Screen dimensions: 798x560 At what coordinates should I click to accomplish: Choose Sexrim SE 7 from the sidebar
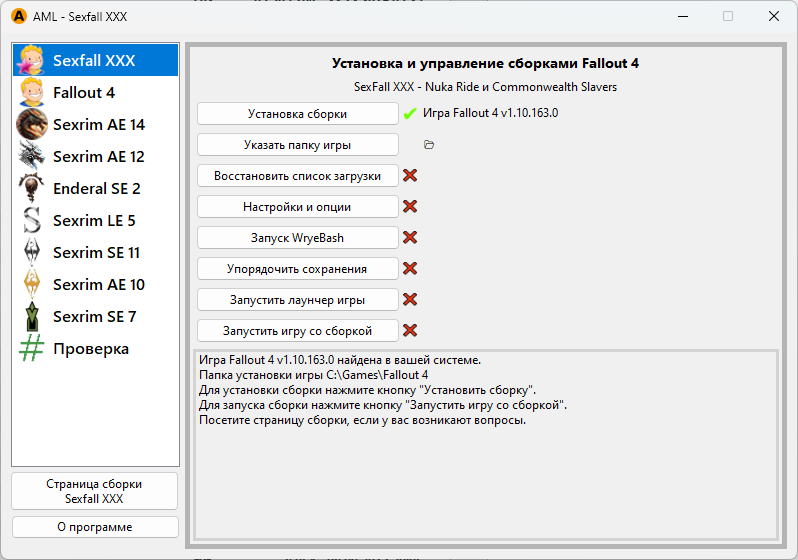94,317
